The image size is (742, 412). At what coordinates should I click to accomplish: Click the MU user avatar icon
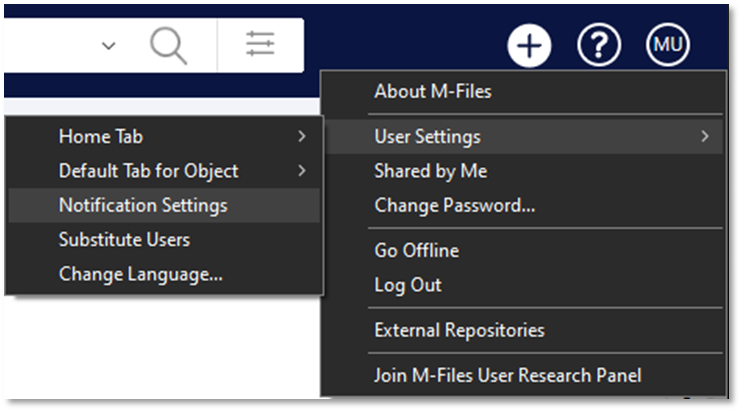click(x=667, y=45)
